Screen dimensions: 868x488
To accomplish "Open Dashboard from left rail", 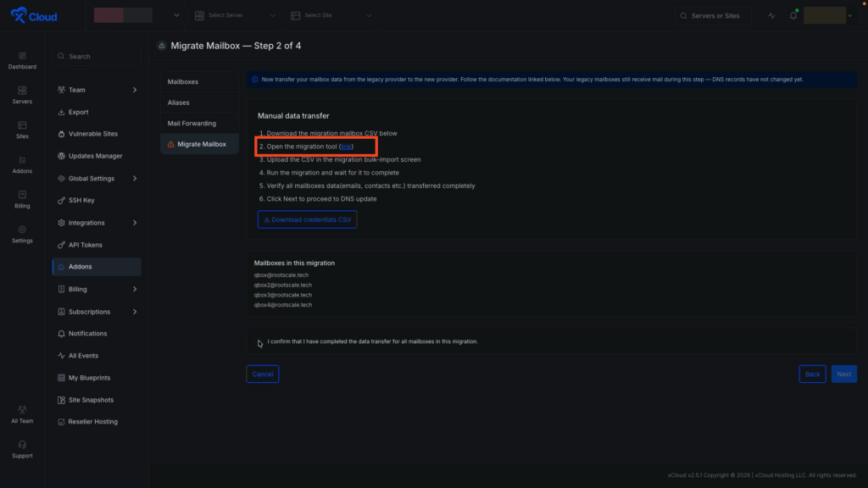I will click(x=22, y=61).
